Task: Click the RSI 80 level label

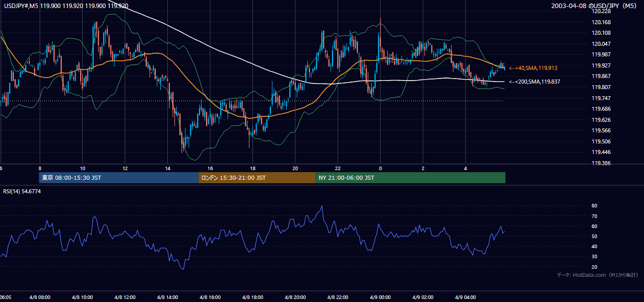Action: click(x=594, y=206)
